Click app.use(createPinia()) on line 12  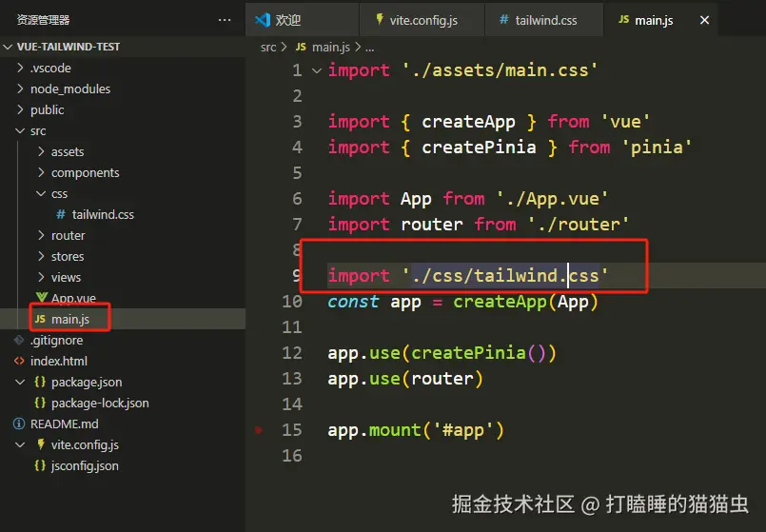[x=442, y=353]
